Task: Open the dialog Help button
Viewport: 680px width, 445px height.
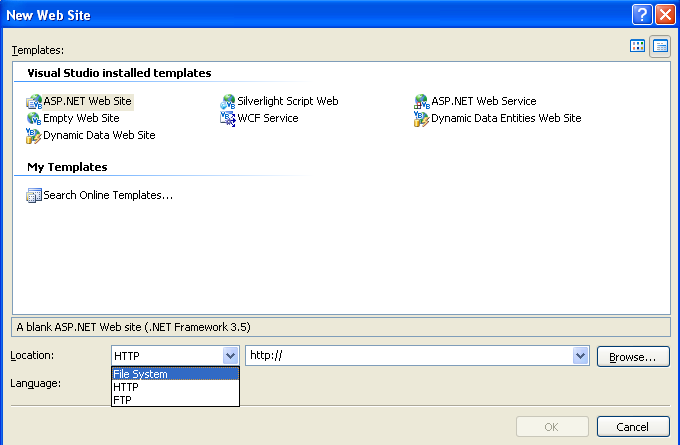Action: [642, 15]
